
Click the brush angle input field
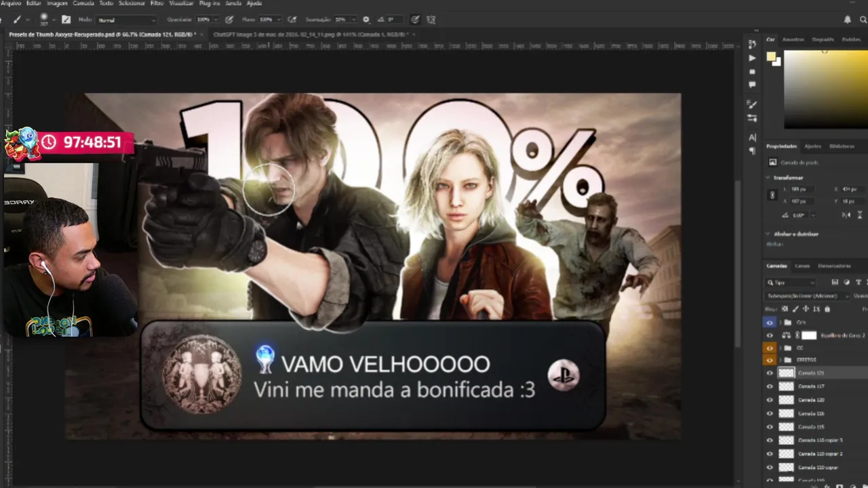[x=394, y=20]
